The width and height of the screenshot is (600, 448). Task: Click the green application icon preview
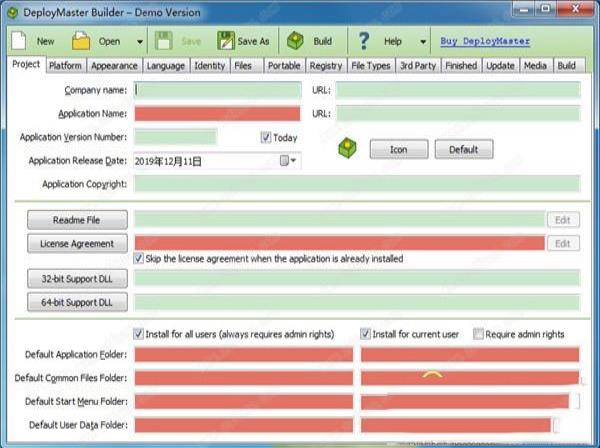pos(347,148)
